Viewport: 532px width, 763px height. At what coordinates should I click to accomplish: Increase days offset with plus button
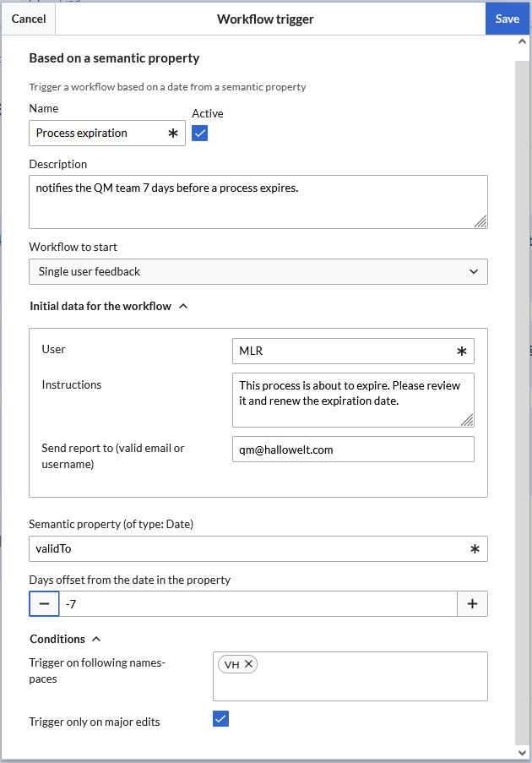[472, 604]
